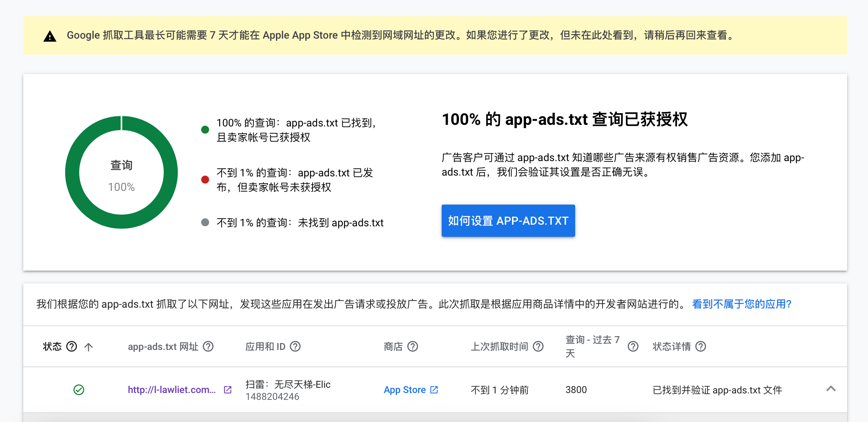
Task: Click the 上次抓取时间 column header
Action: 500,346
